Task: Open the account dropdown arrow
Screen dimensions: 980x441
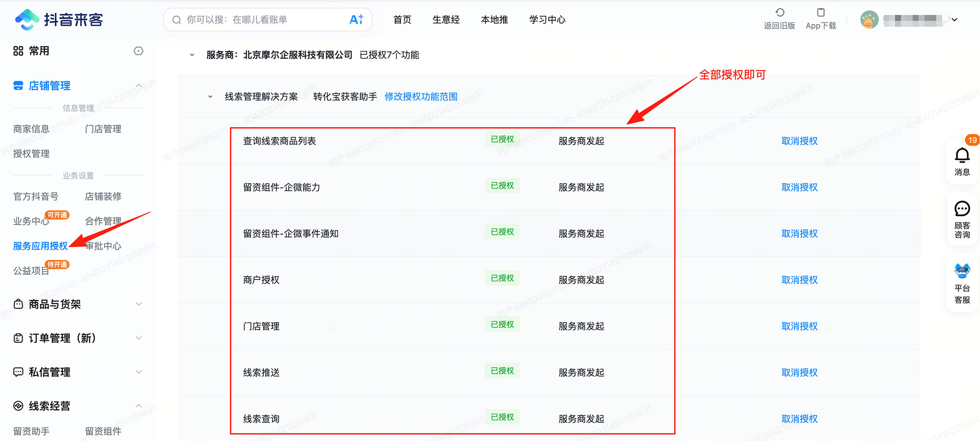Action: [x=955, y=20]
